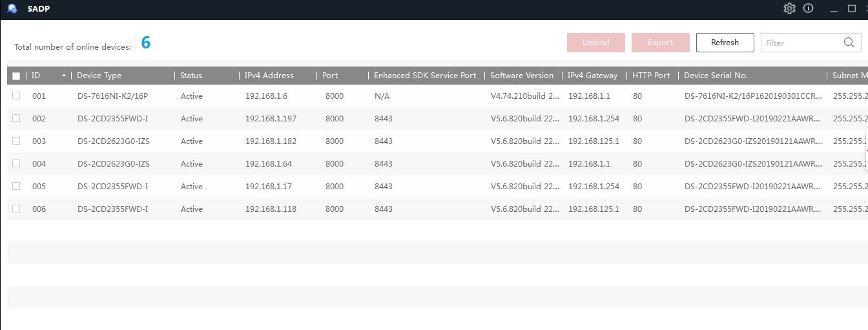Open the settings gear icon
This screenshot has width=868, height=330.
coord(789,8)
